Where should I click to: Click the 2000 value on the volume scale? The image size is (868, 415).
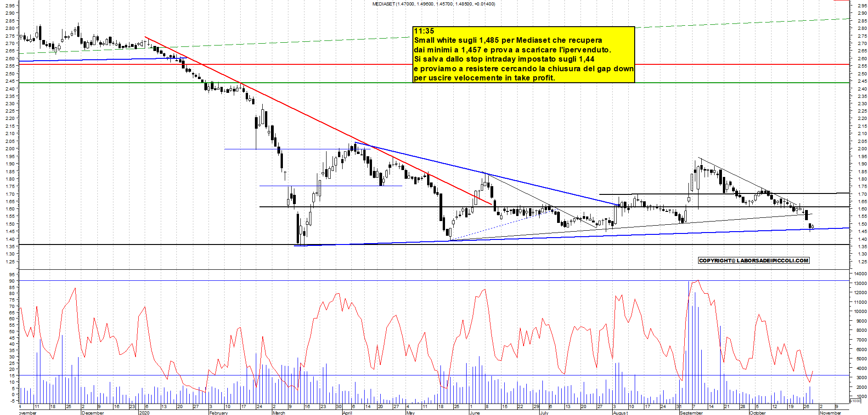(862, 387)
